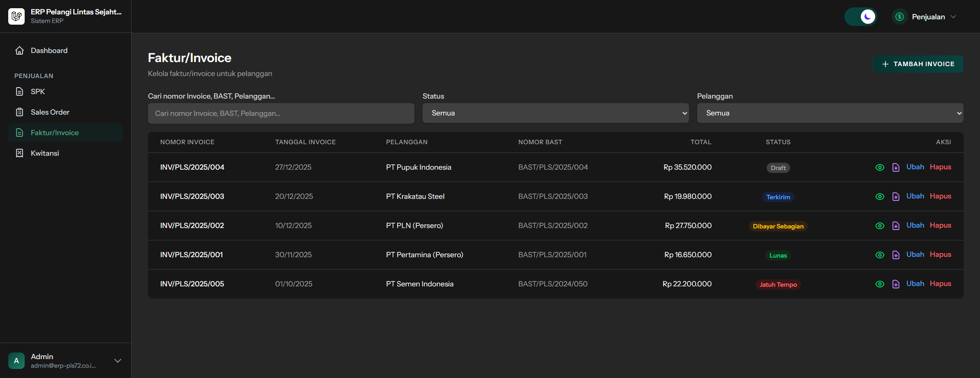980x378 pixels.
Task: Download the PT Pertamina (Persero) invoice file
Action: point(896,255)
